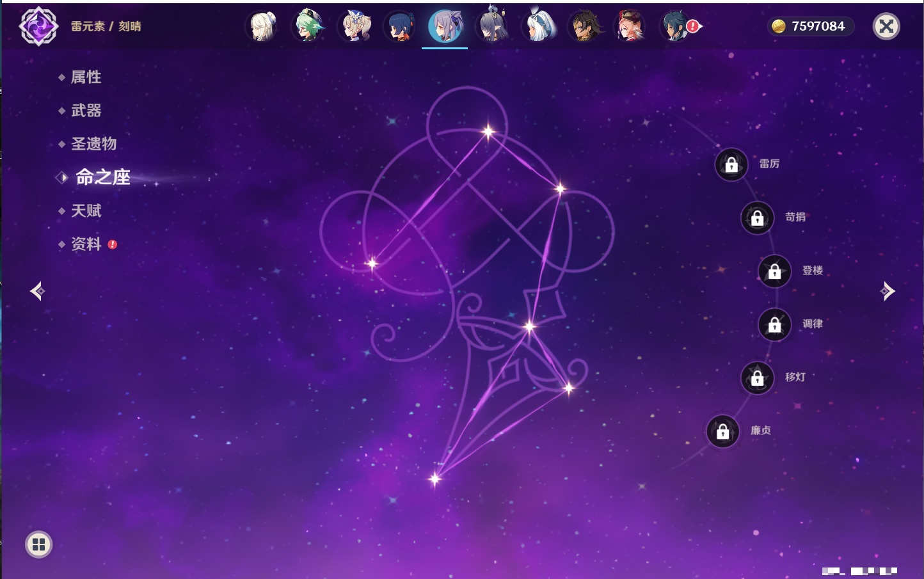Screen dimensions: 924x579
Task: Click the Mora balance 7597084
Action: point(809,26)
